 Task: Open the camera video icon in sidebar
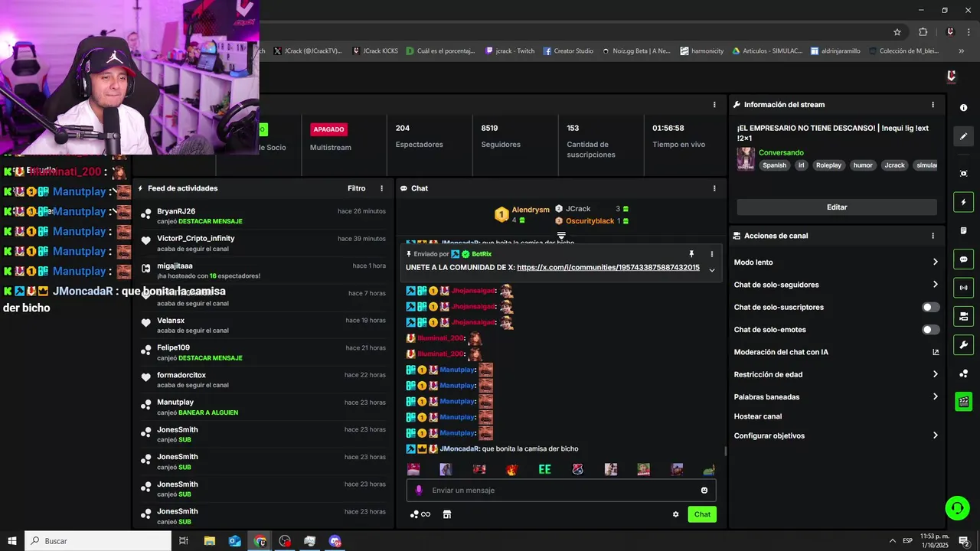pyautogui.click(x=963, y=316)
